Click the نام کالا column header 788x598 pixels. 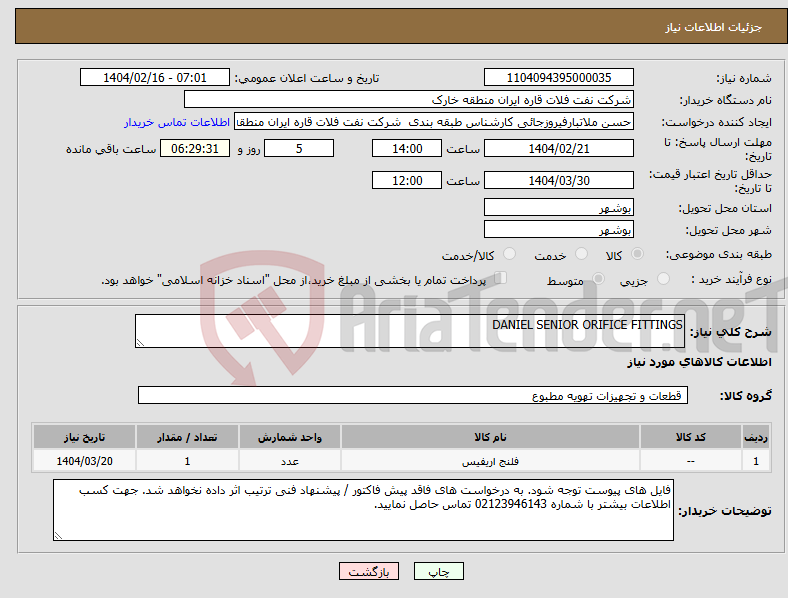coord(490,437)
